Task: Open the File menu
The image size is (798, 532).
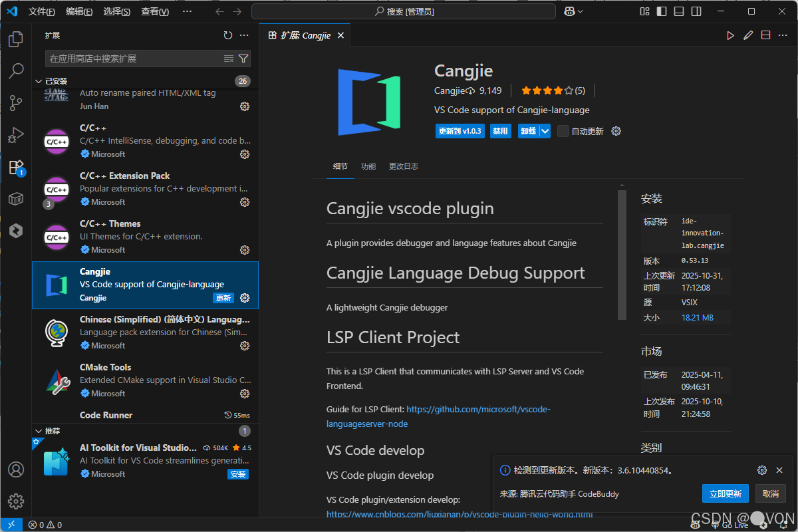Action: pyautogui.click(x=42, y=11)
